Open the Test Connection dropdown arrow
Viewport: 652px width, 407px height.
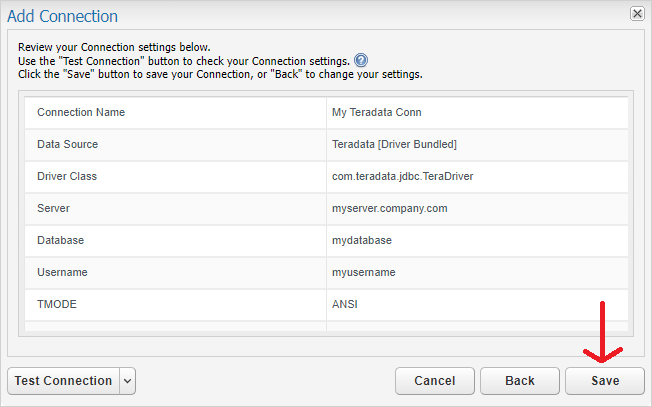click(x=128, y=381)
